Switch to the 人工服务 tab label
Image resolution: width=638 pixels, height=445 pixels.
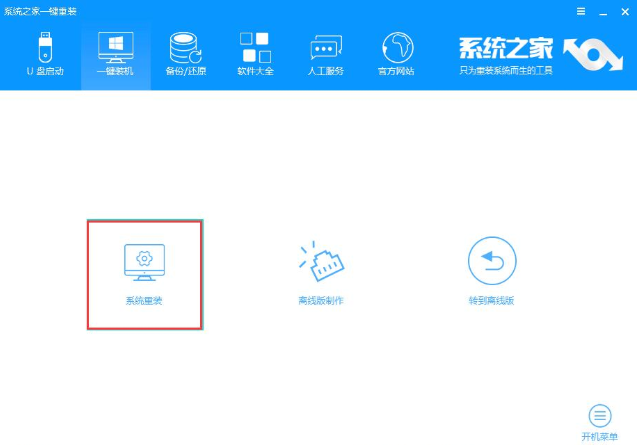(326, 71)
